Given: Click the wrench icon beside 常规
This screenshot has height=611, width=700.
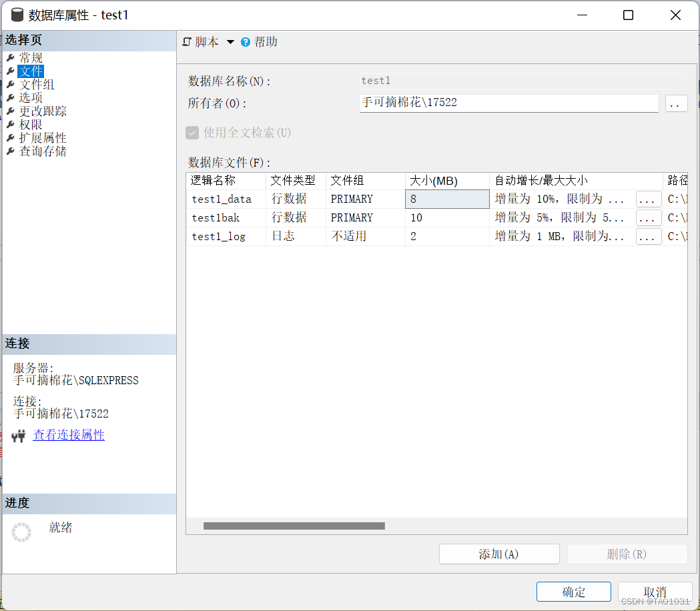Looking at the screenshot, I should pos(11,57).
